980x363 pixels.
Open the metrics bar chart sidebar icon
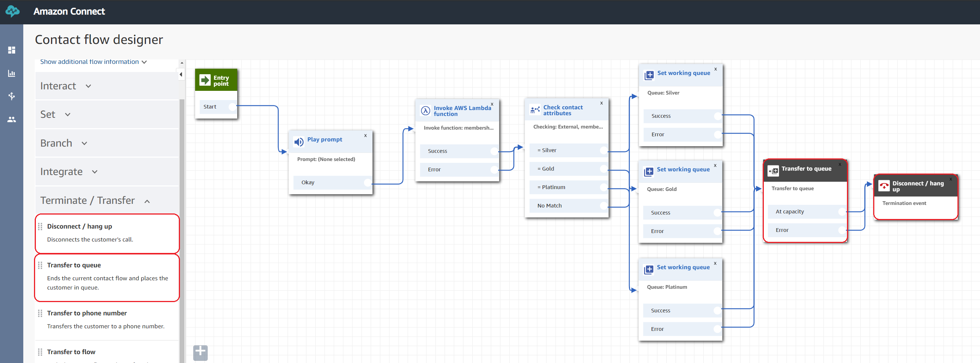click(12, 73)
